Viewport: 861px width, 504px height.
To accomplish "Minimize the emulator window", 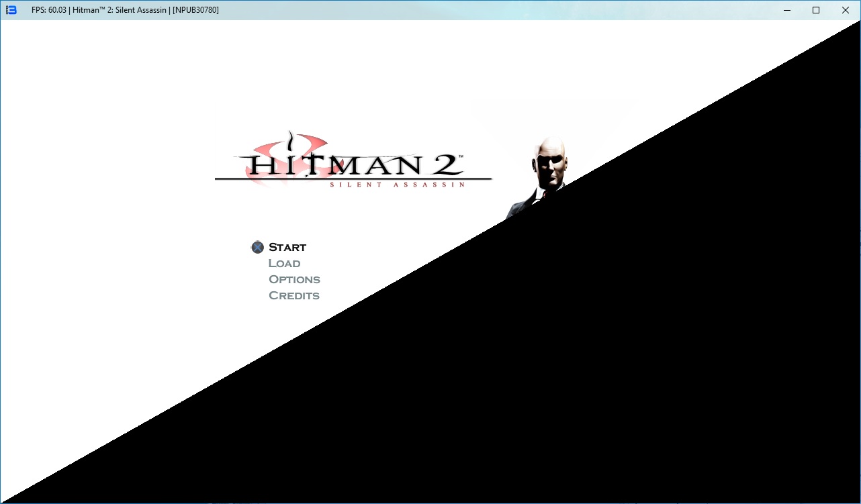I will tap(786, 10).
